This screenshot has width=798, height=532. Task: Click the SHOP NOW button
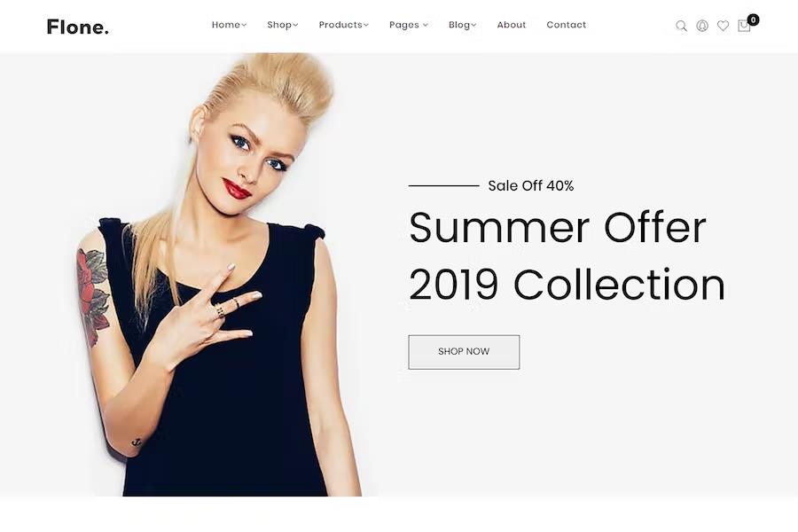pyautogui.click(x=464, y=352)
